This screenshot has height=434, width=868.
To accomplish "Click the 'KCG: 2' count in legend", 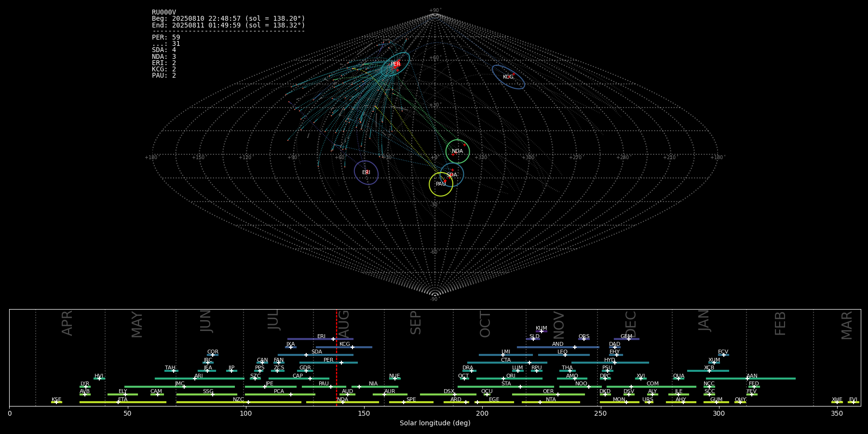I will (164, 69).
